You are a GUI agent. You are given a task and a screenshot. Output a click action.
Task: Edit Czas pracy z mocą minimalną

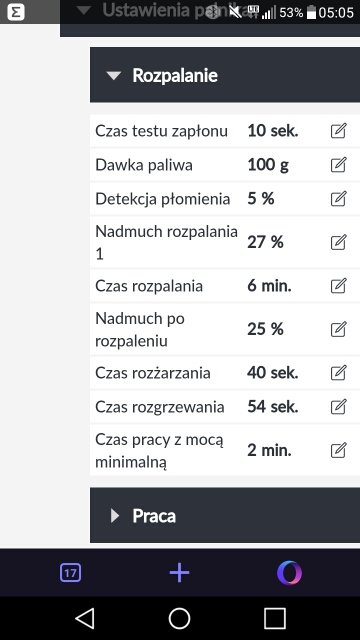pyautogui.click(x=338, y=450)
